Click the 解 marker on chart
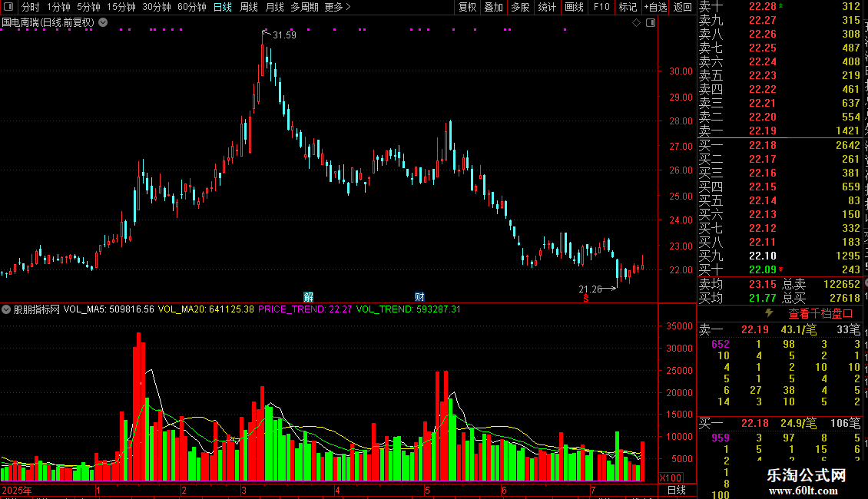This screenshot has width=868, height=499. 308,297
